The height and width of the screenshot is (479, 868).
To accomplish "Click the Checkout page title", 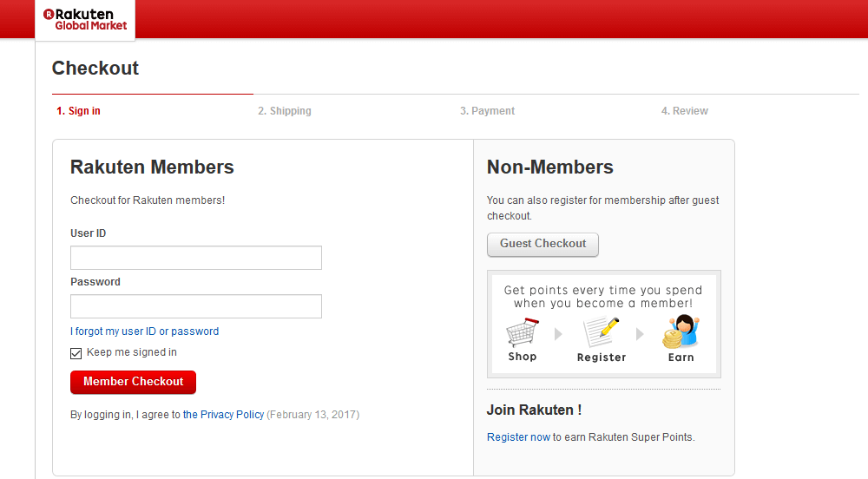I will (95, 68).
